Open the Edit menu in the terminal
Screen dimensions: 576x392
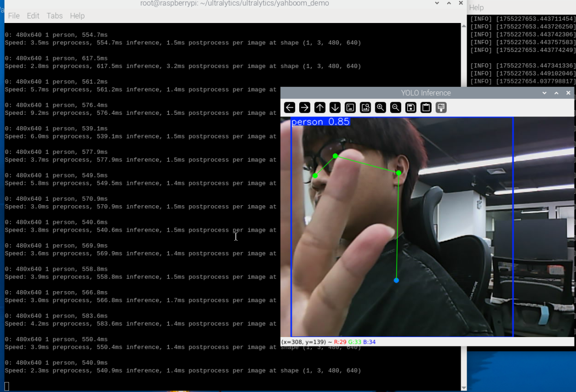click(33, 16)
